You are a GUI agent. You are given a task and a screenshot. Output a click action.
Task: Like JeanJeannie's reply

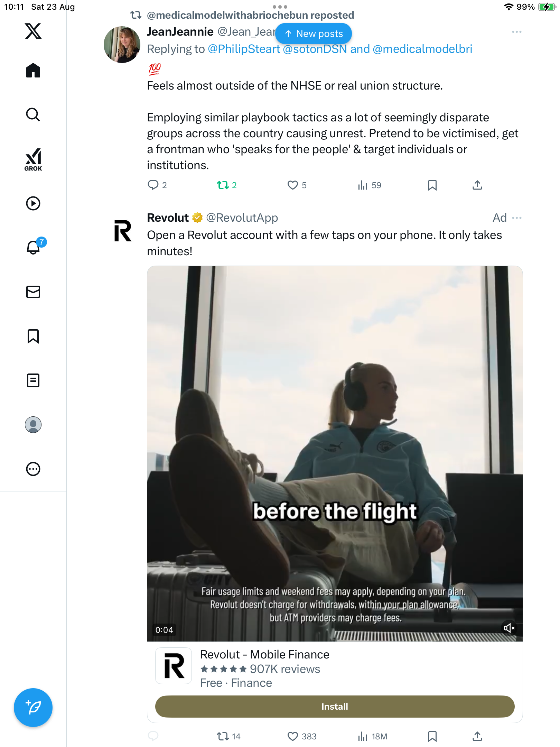pos(293,185)
